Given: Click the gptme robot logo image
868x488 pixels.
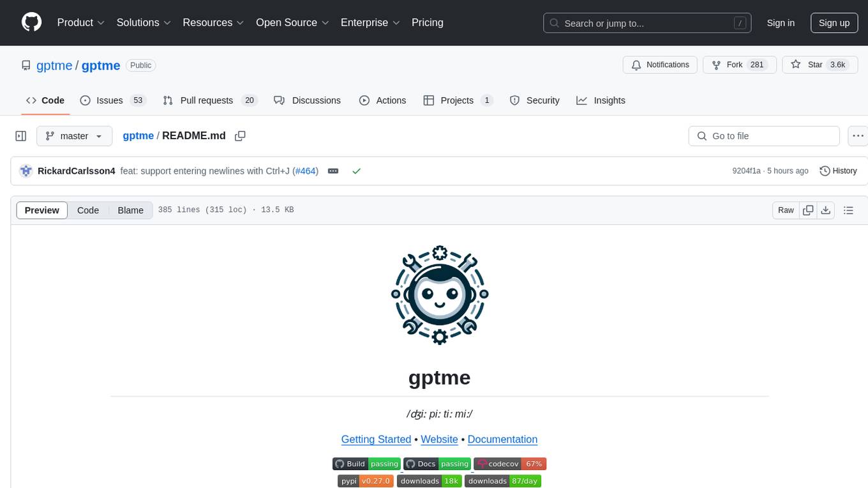Looking at the screenshot, I should click(440, 295).
